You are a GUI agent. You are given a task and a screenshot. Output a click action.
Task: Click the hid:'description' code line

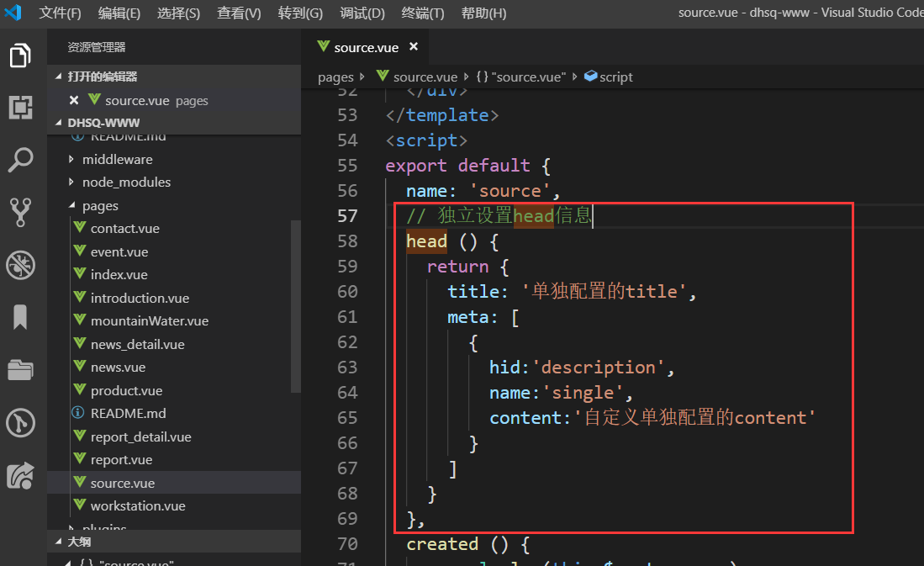tap(581, 368)
